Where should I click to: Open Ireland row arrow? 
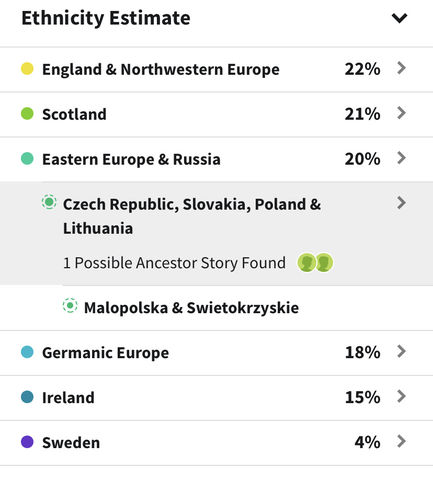point(401,396)
